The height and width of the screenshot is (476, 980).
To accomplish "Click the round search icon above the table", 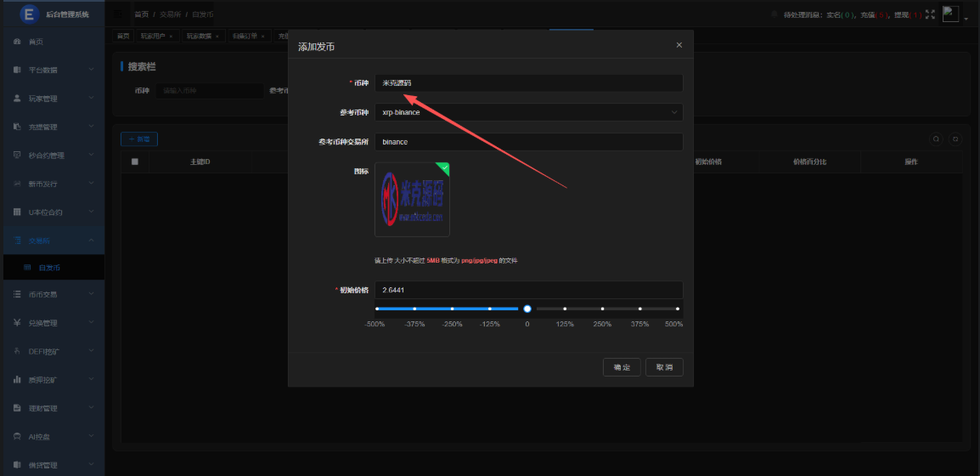I will coord(936,139).
